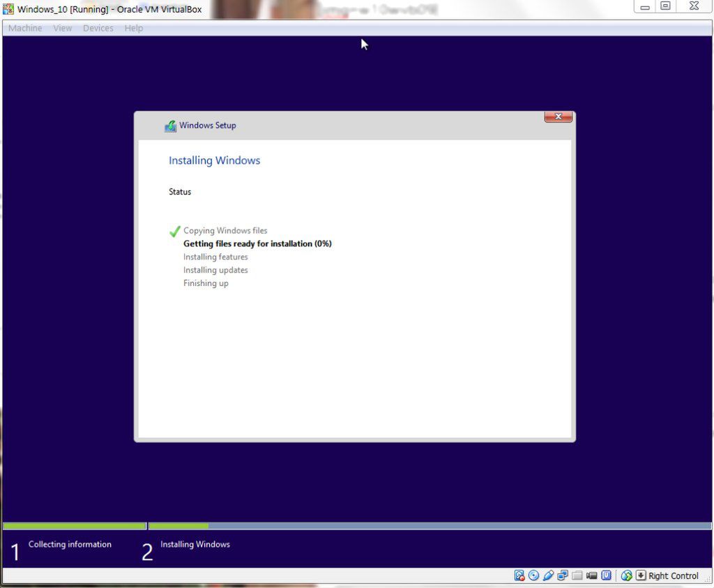The height and width of the screenshot is (588, 714).
Task: Open the Devices menu
Action: (x=98, y=28)
